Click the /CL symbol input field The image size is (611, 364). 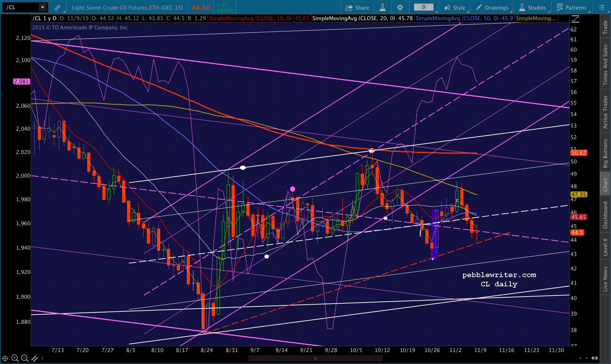click(x=20, y=7)
